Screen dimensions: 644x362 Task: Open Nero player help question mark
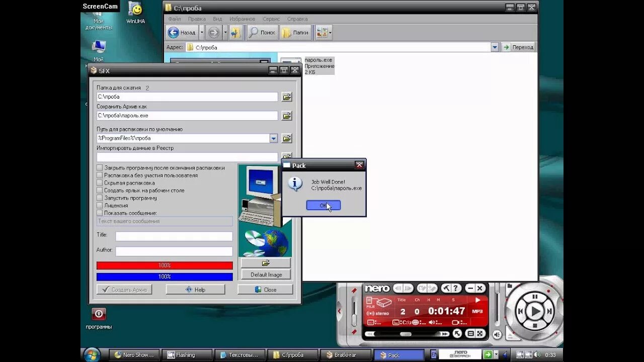456,288
